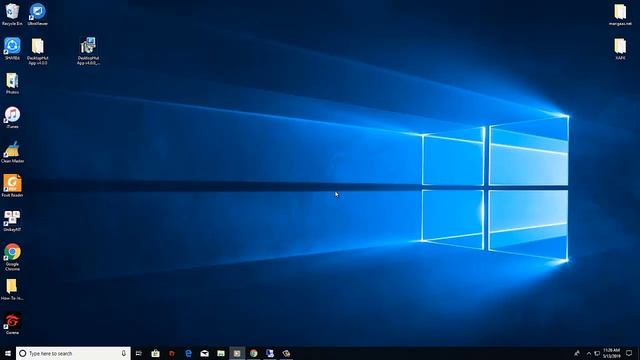The width and height of the screenshot is (640, 360).
Task: Click the microphone icon in search box
Action: [123, 353]
